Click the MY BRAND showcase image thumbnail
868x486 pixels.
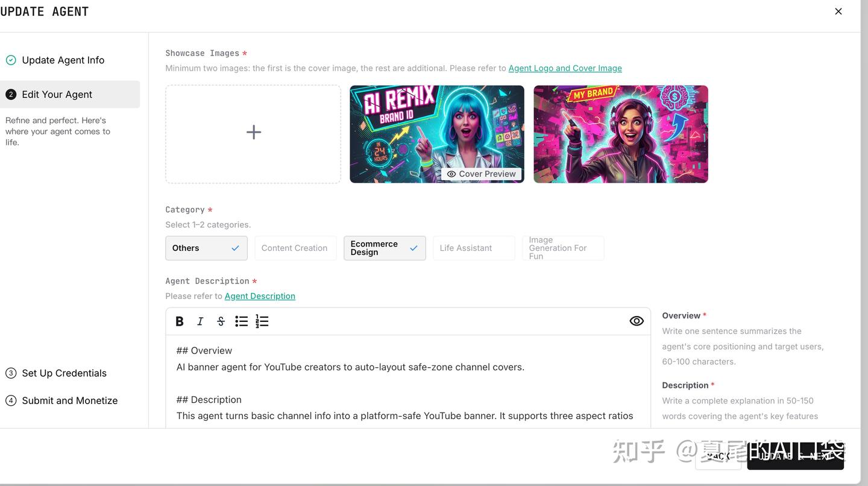click(x=620, y=133)
